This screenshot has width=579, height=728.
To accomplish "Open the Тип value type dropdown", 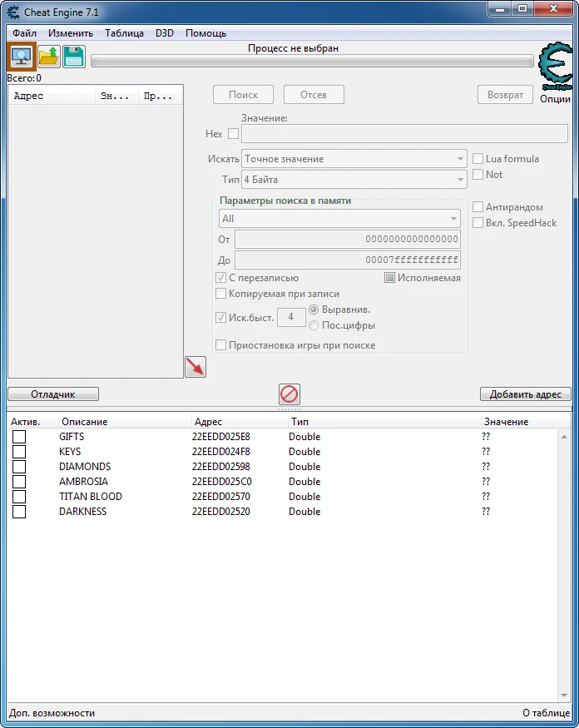I will [x=354, y=179].
